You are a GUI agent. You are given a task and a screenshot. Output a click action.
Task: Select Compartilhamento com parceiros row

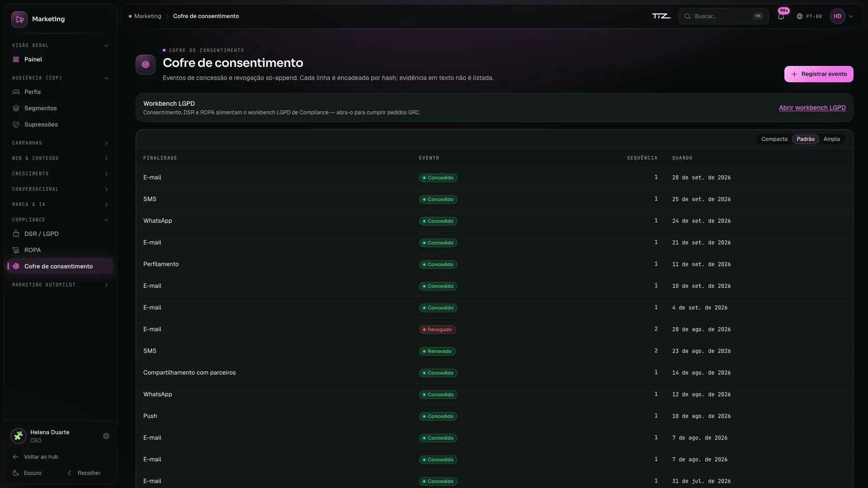[x=494, y=373]
